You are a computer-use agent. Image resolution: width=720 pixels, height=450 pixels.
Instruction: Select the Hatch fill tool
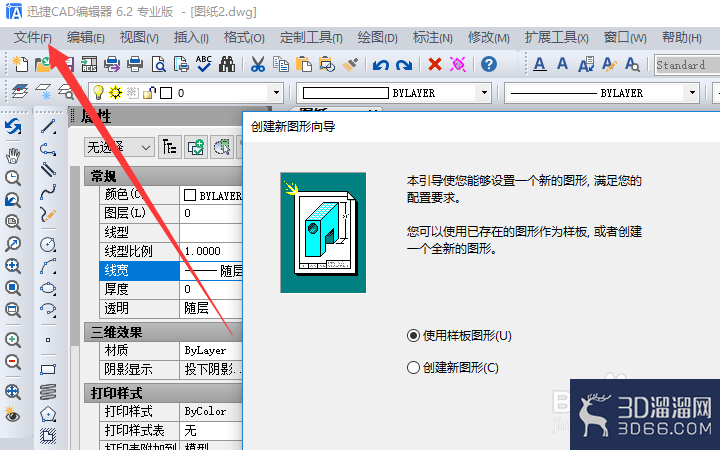48,435
